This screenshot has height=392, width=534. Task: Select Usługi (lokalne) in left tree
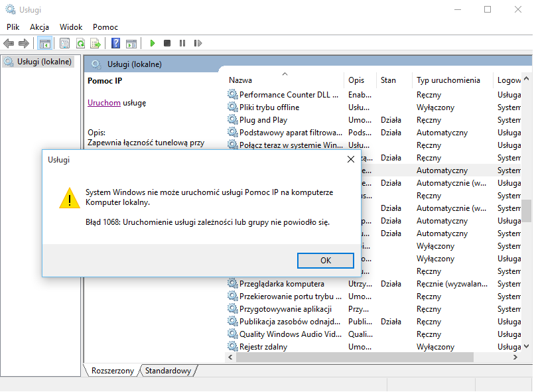38,62
